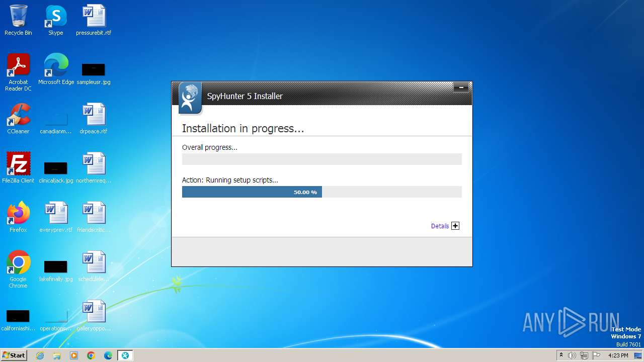Open Action Center flag tray icon
The height and width of the screenshot is (362, 644).
[x=596, y=355]
